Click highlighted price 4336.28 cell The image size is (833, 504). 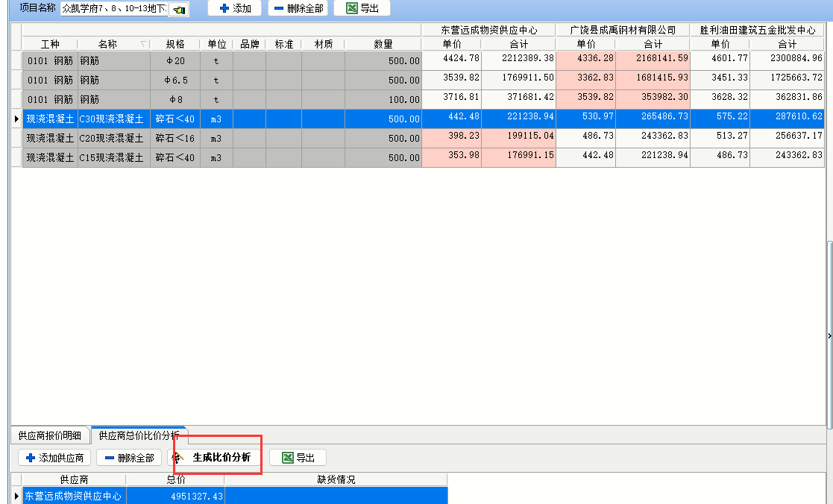585,58
